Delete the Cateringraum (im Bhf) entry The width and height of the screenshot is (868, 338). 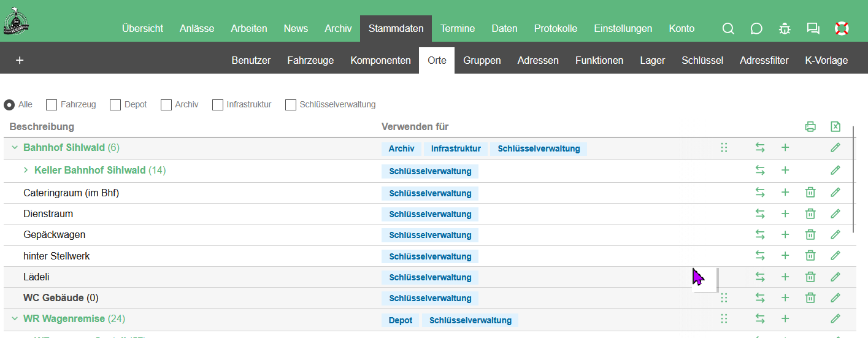tap(810, 193)
